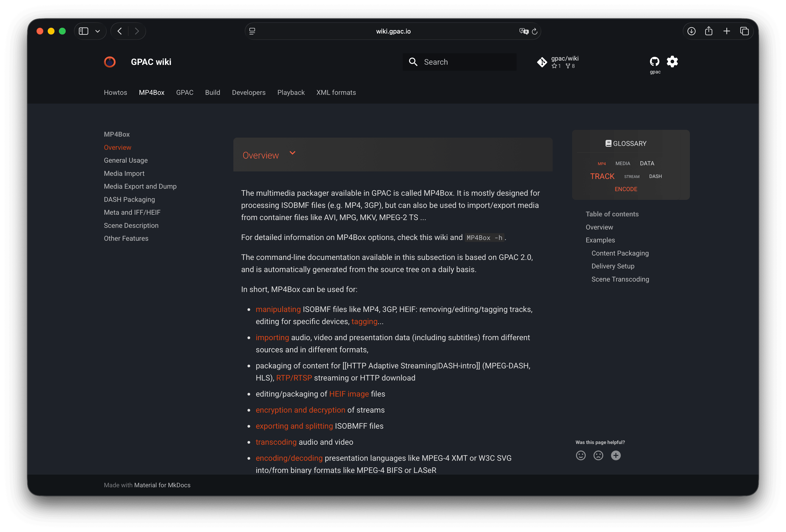Click the GPAC wiki site title
786x532 pixels.
151,62
